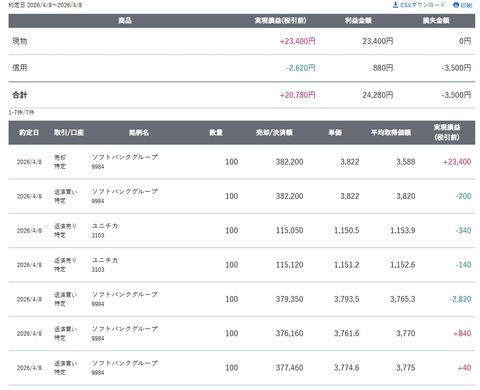Click the +20,780円 total realized profit
The height and width of the screenshot is (390, 480).
[x=297, y=95]
